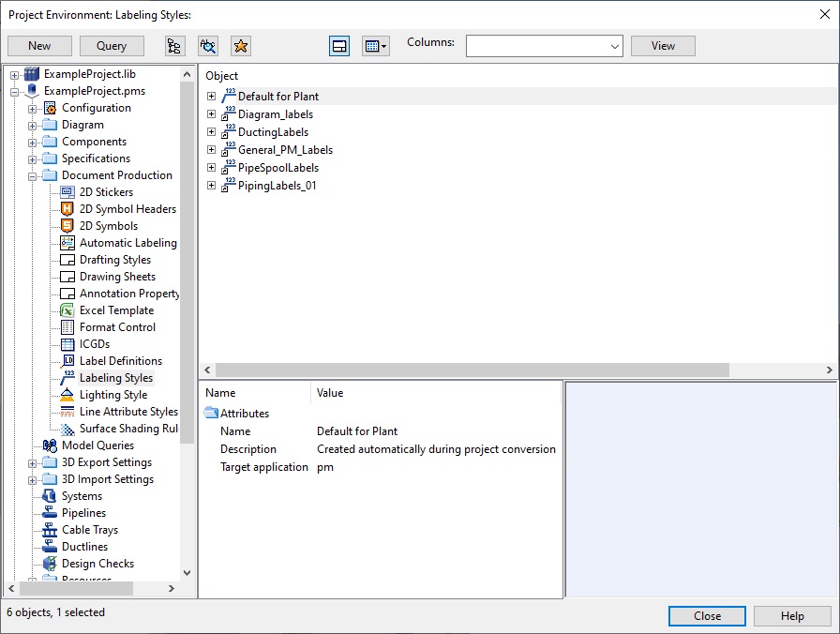Expand the 3D Export Settings node
Viewport: 840px width, 634px height.
[x=33, y=462]
